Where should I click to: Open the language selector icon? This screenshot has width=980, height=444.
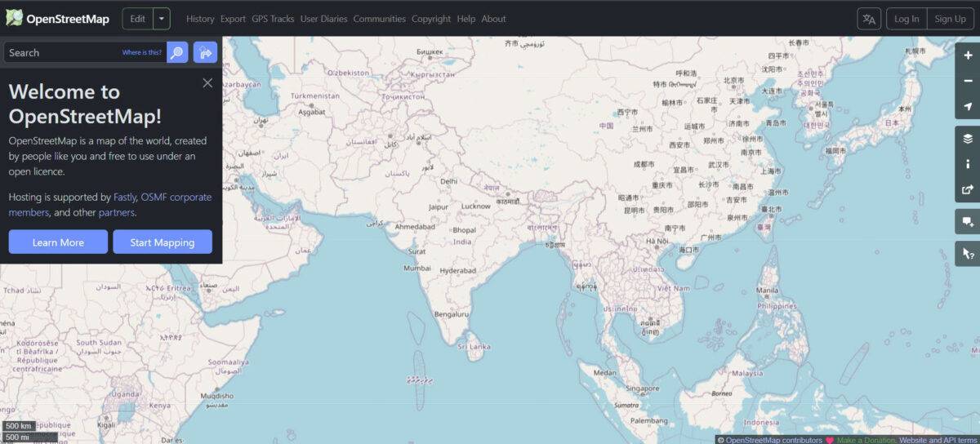coord(869,19)
